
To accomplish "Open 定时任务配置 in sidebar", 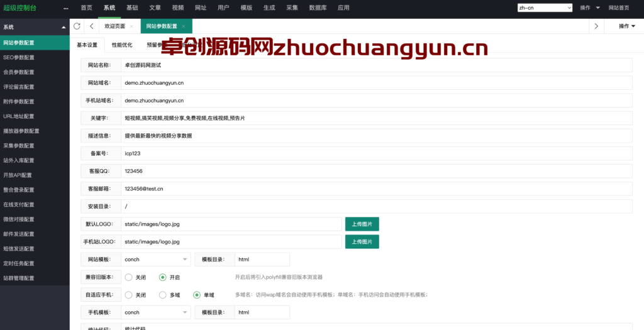I will tap(35, 263).
